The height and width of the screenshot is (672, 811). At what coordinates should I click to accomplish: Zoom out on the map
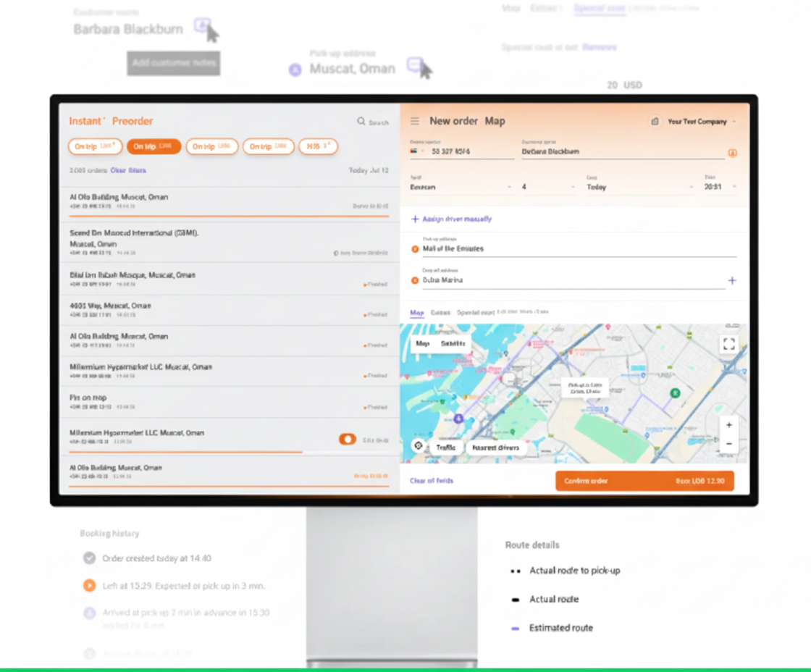pos(729,443)
